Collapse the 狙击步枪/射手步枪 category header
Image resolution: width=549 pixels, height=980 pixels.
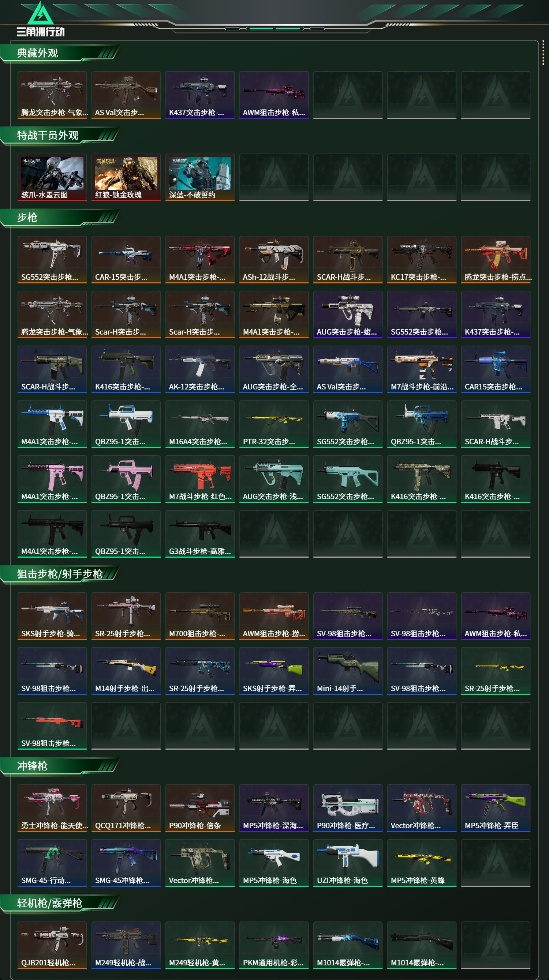[59, 574]
